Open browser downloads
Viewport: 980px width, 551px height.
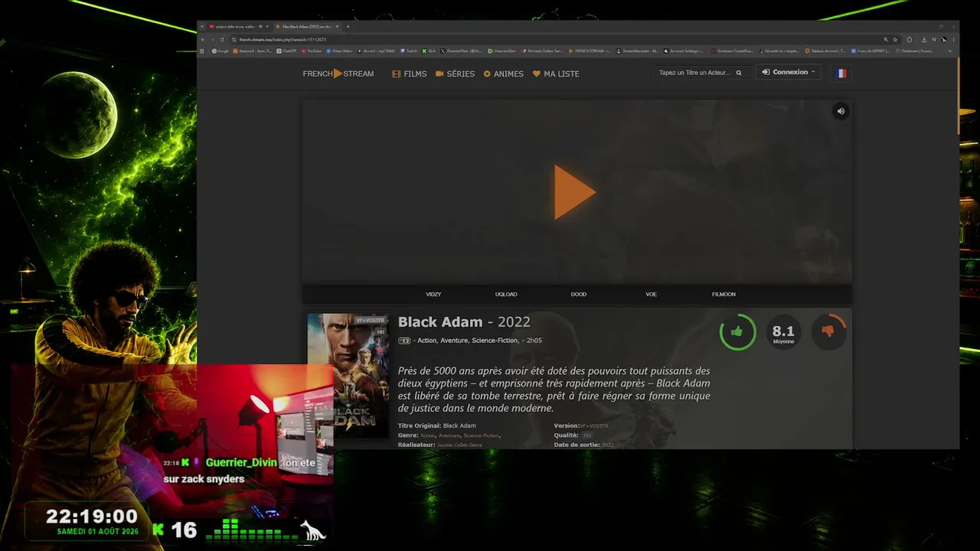tap(924, 40)
